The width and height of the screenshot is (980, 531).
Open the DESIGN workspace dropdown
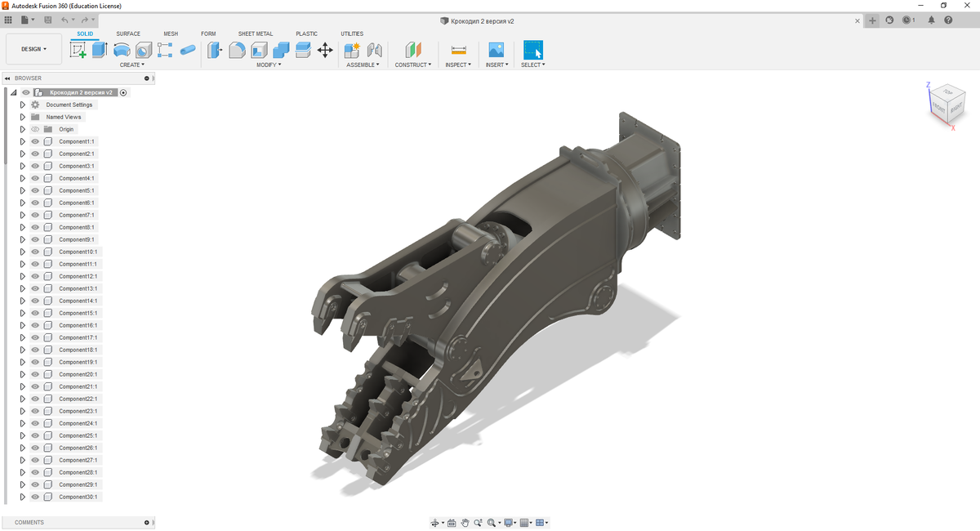33,49
